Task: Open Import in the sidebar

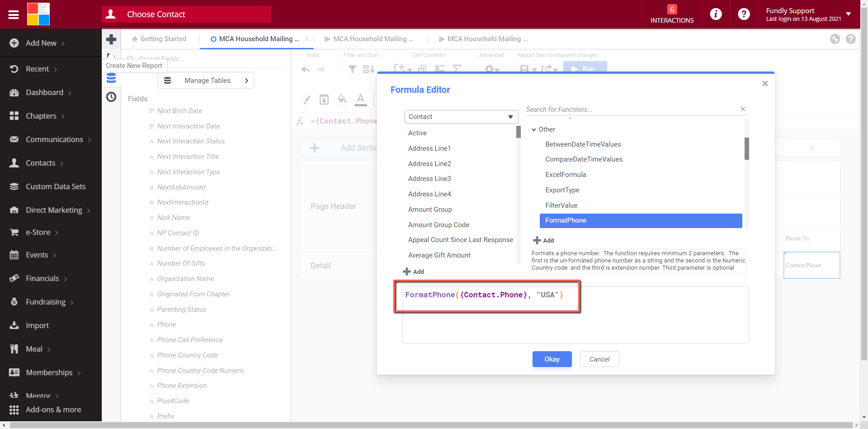Action: coord(51,325)
